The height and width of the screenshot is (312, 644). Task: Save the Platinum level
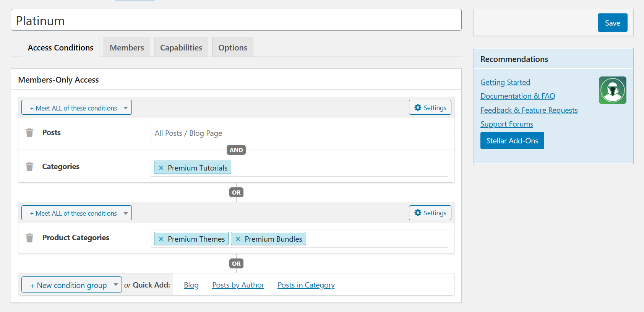click(x=612, y=23)
